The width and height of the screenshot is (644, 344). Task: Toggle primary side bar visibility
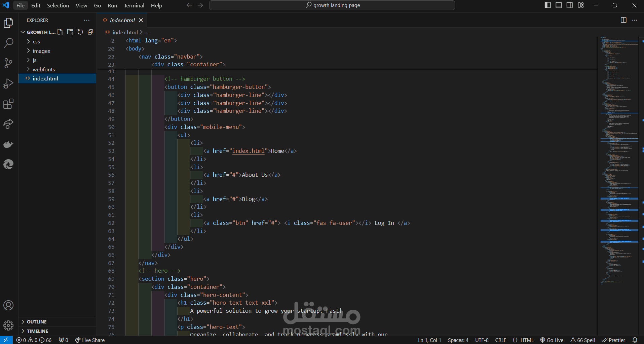[x=548, y=5]
